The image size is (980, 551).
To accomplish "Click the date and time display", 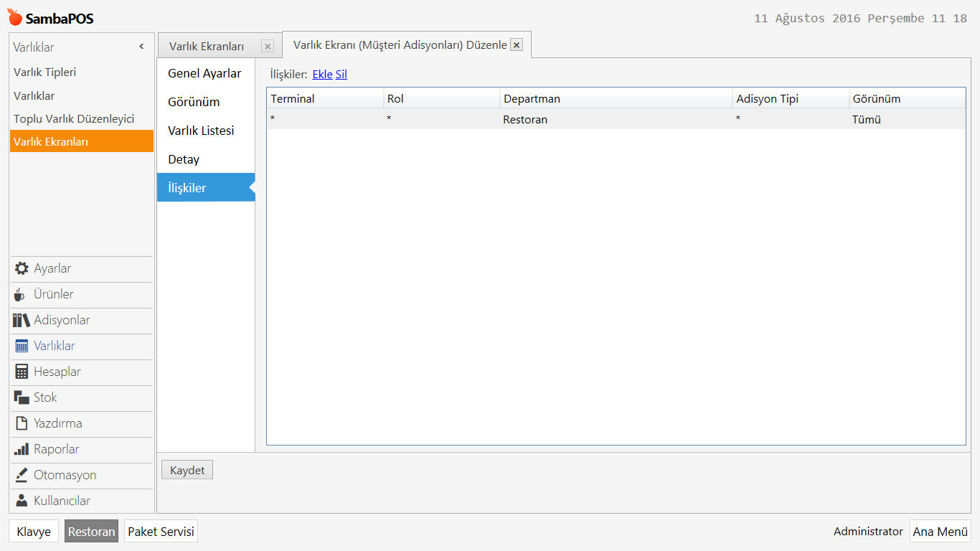I will pyautogui.click(x=860, y=19).
